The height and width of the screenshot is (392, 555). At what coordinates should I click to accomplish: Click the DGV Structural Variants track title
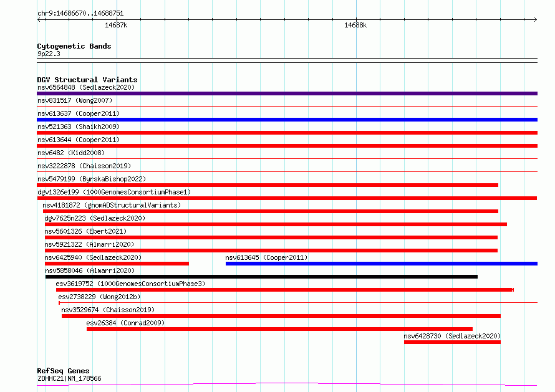(87, 80)
